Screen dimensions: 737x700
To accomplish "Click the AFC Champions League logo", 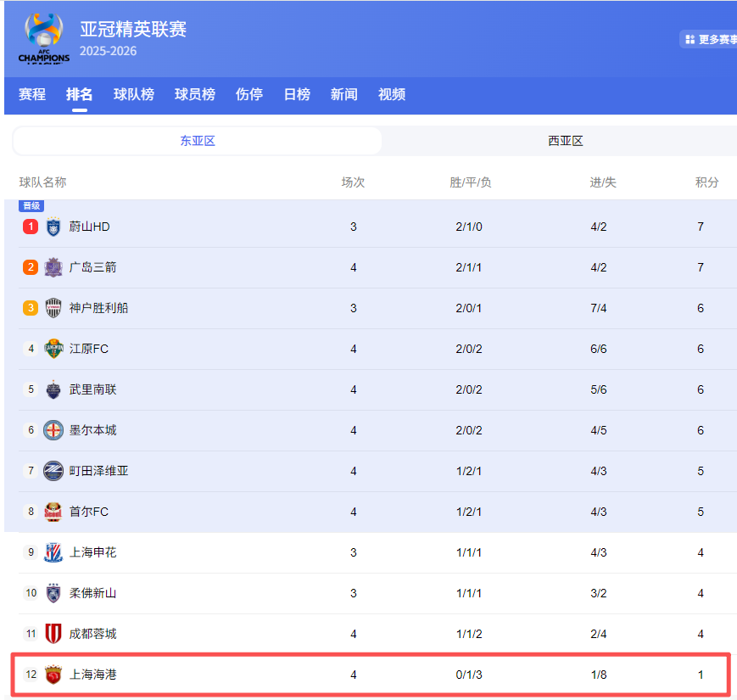I will [44, 38].
